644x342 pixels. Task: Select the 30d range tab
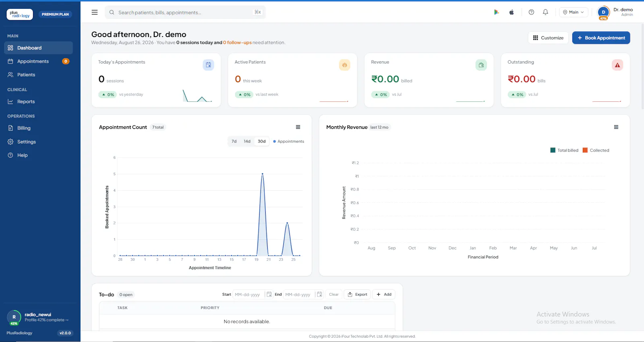tap(262, 142)
